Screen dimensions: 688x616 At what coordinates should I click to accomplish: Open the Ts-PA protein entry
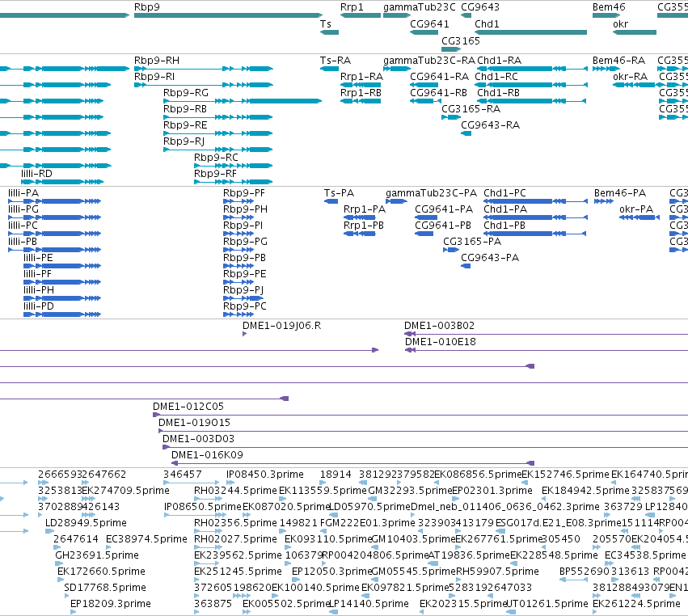pyautogui.click(x=340, y=193)
